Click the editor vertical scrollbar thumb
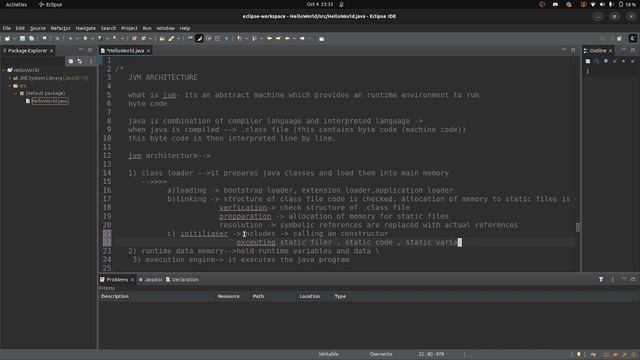This screenshot has height=360, width=640. tap(578, 227)
